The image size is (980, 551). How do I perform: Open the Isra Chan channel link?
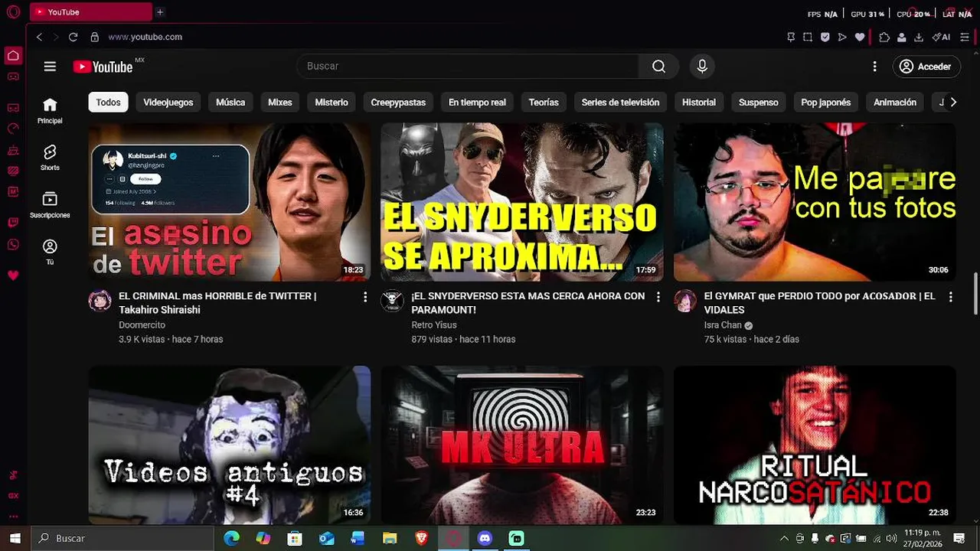tap(723, 325)
